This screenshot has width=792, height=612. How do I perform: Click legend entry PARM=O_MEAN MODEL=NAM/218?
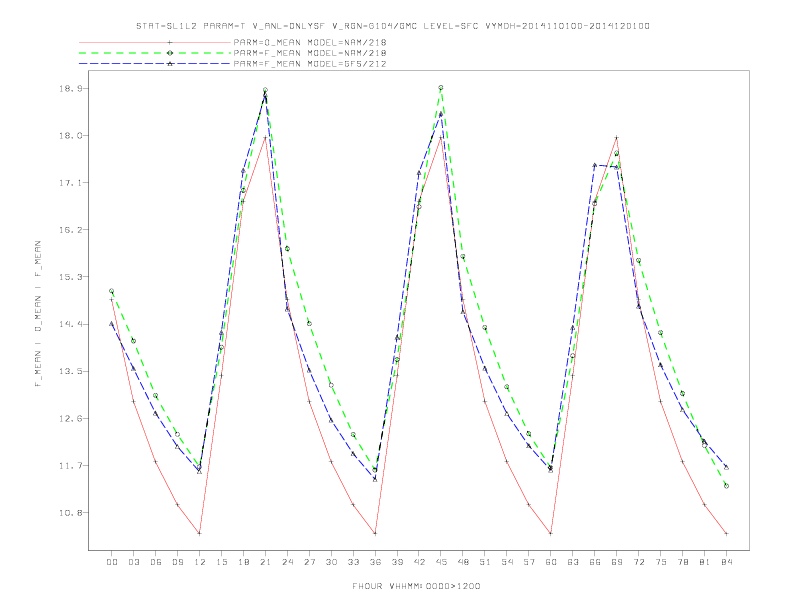pyautogui.click(x=310, y=42)
